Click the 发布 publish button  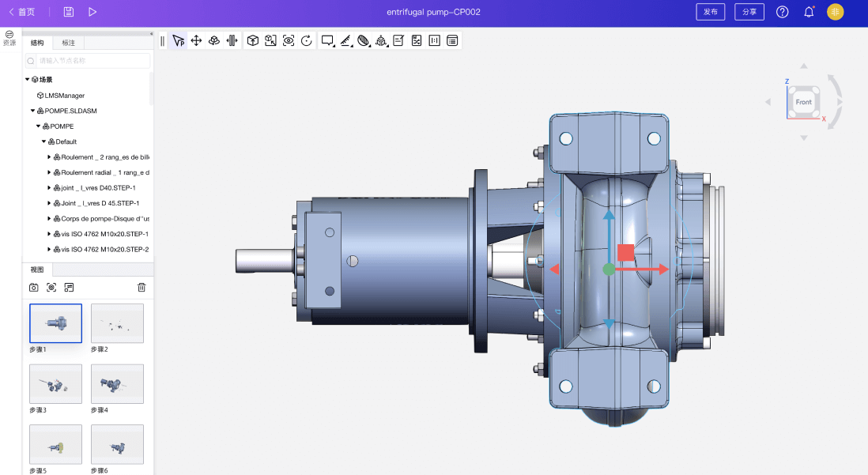coord(710,12)
